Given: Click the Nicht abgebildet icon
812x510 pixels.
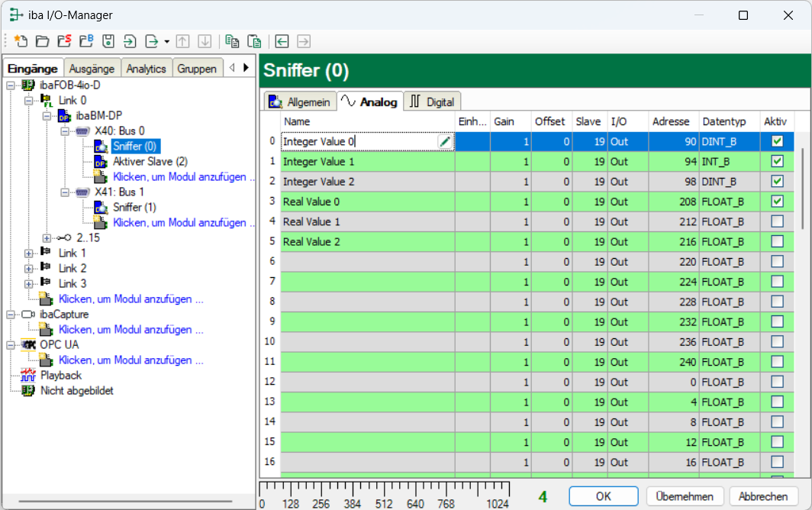Looking at the screenshot, I should point(28,390).
